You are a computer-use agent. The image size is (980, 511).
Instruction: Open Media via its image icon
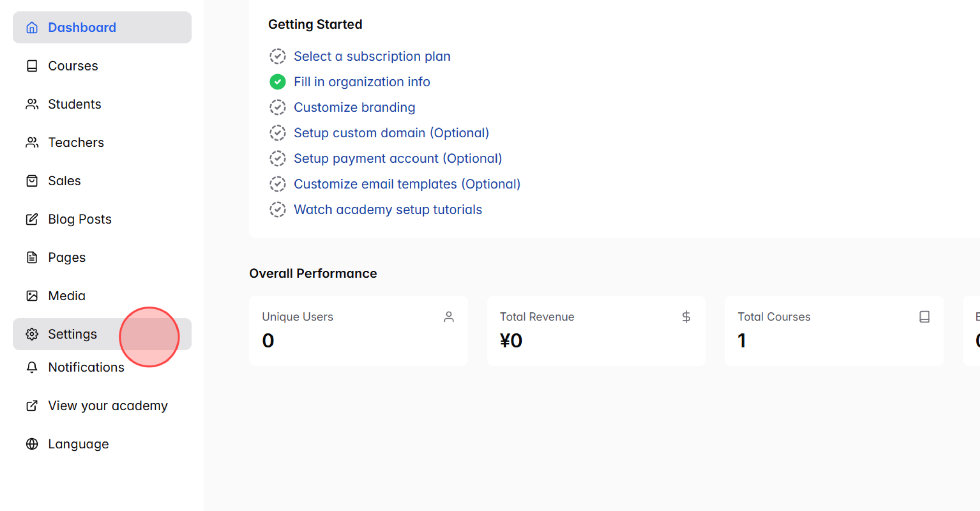click(x=32, y=296)
